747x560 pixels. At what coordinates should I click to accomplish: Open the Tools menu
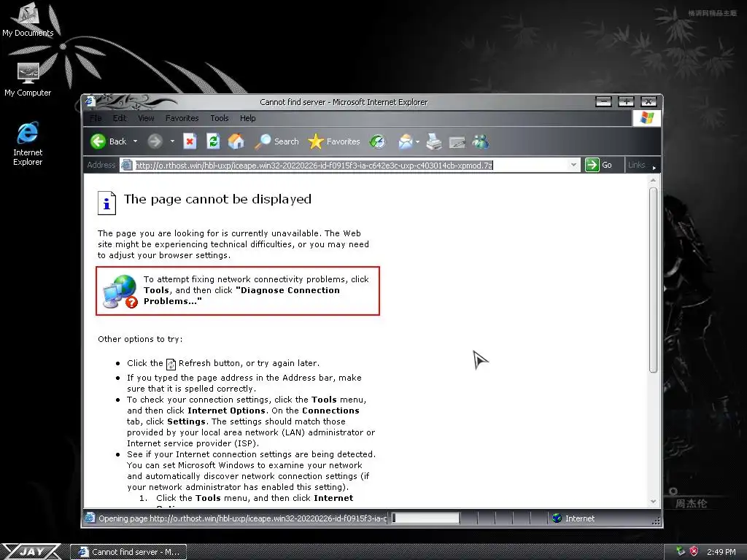[x=219, y=118]
